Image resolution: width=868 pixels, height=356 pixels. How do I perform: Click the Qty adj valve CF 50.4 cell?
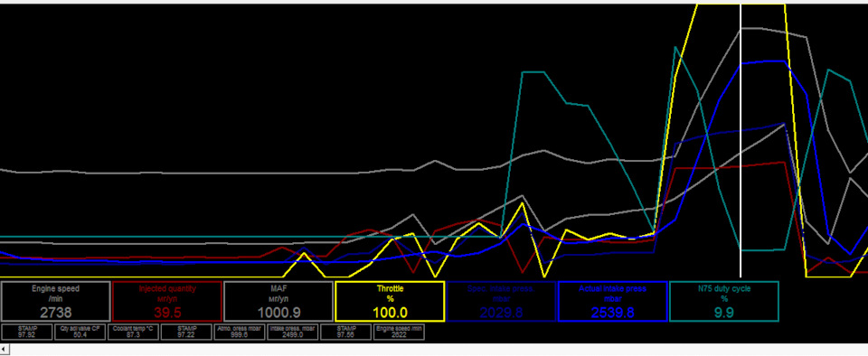(80, 332)
